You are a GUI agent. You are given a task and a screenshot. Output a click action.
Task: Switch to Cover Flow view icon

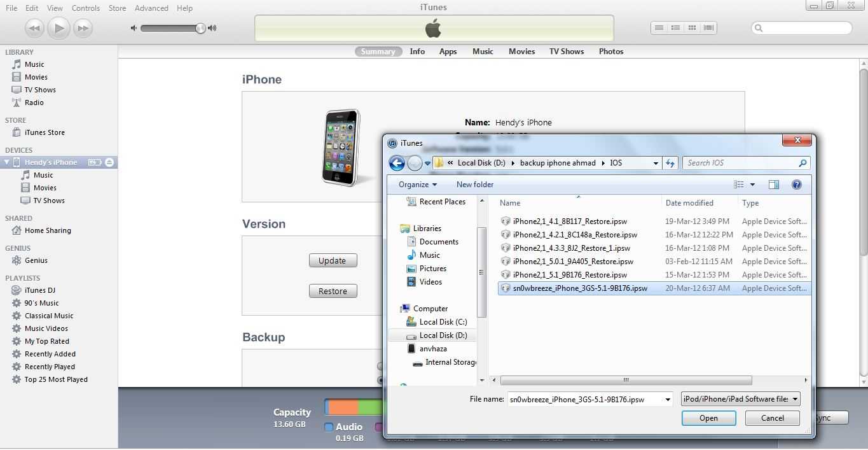tap(708, 28)
